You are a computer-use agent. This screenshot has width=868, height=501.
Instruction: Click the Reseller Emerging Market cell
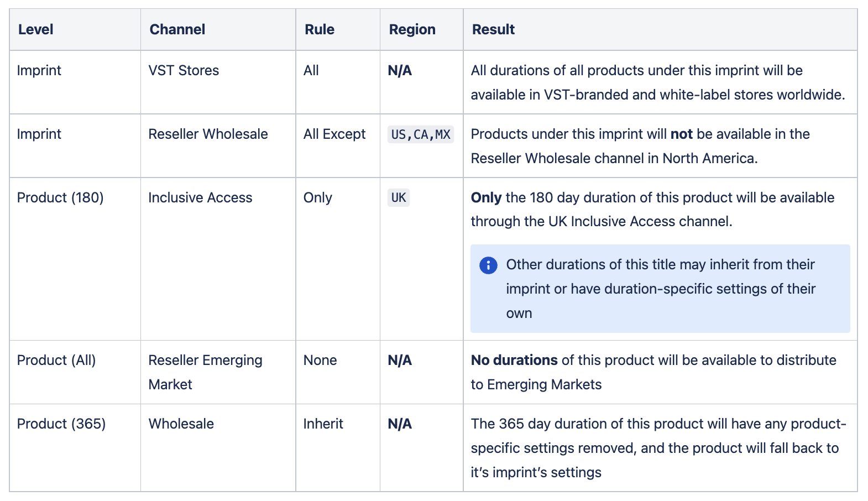[x=218, y=372]
